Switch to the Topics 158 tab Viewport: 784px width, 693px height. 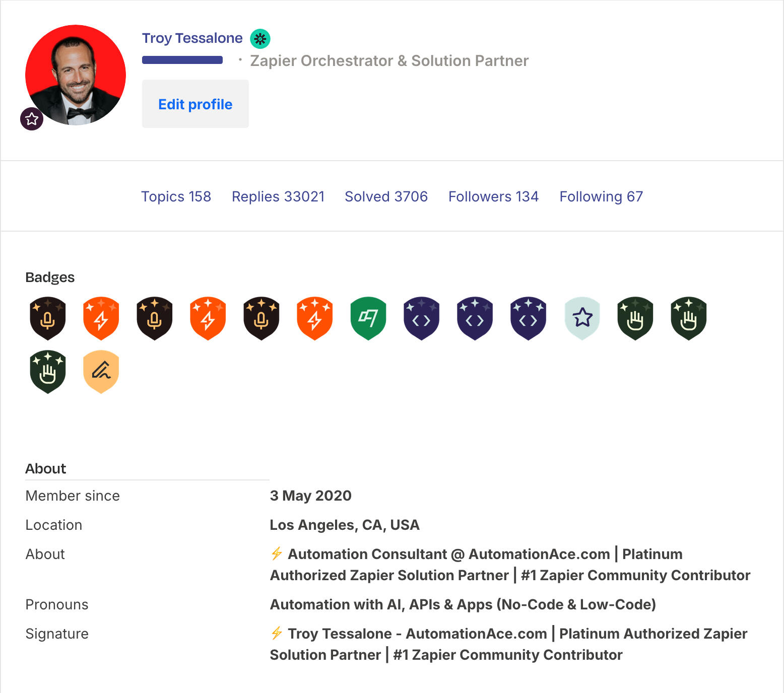[176, 196]
